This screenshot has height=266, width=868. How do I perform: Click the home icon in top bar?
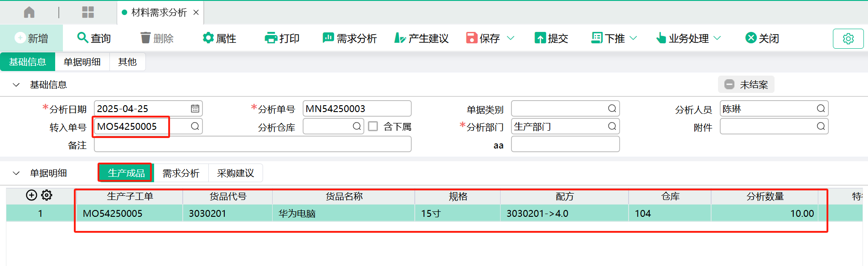29,12
